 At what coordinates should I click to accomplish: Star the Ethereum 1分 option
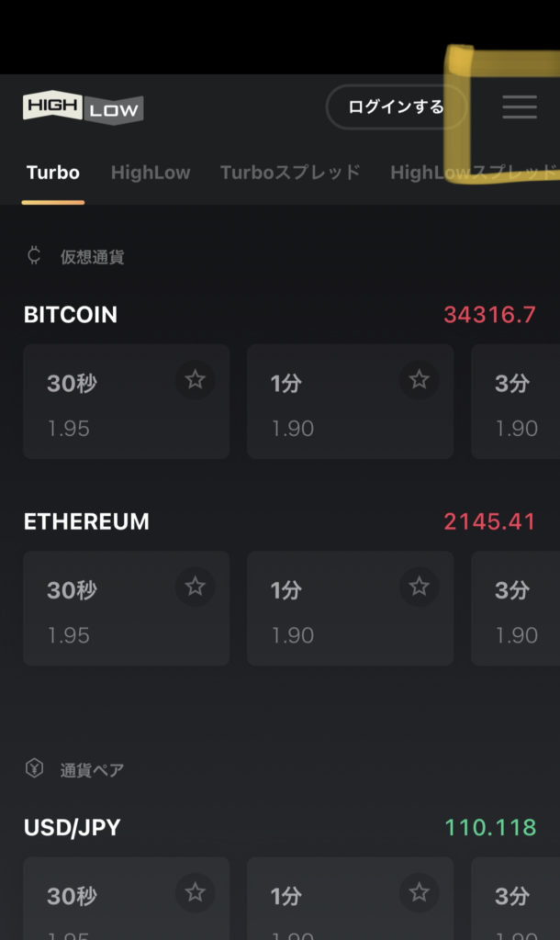pyautogui.click(x=420, y=587)
